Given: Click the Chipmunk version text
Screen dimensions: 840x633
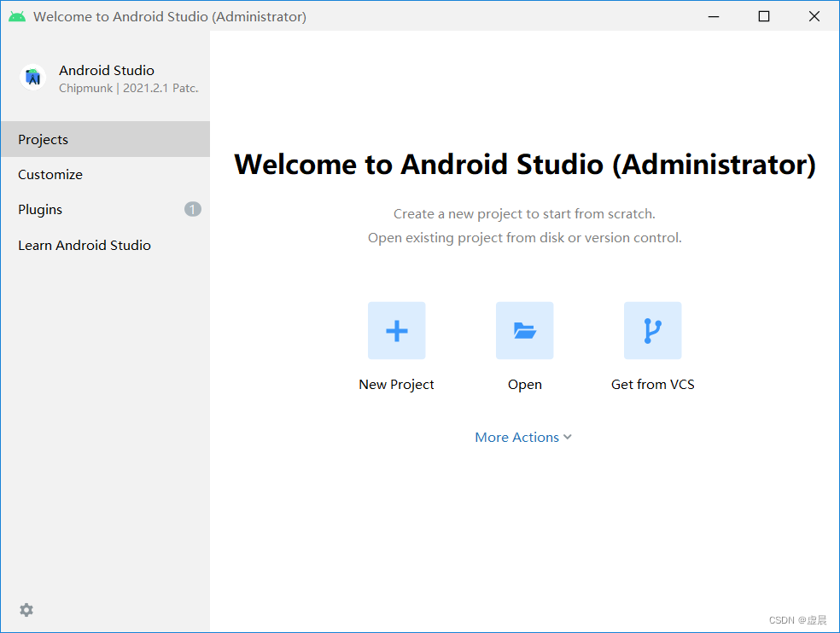Looking at the screenshot, I should [128, 87].
